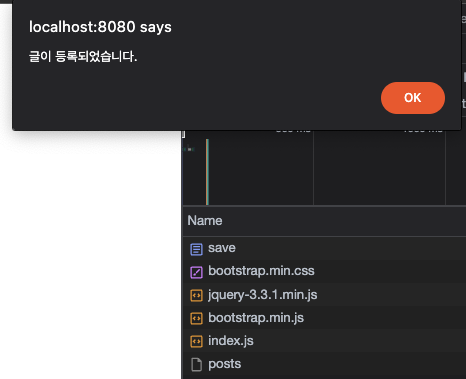Select the posts request file icon

196,365
